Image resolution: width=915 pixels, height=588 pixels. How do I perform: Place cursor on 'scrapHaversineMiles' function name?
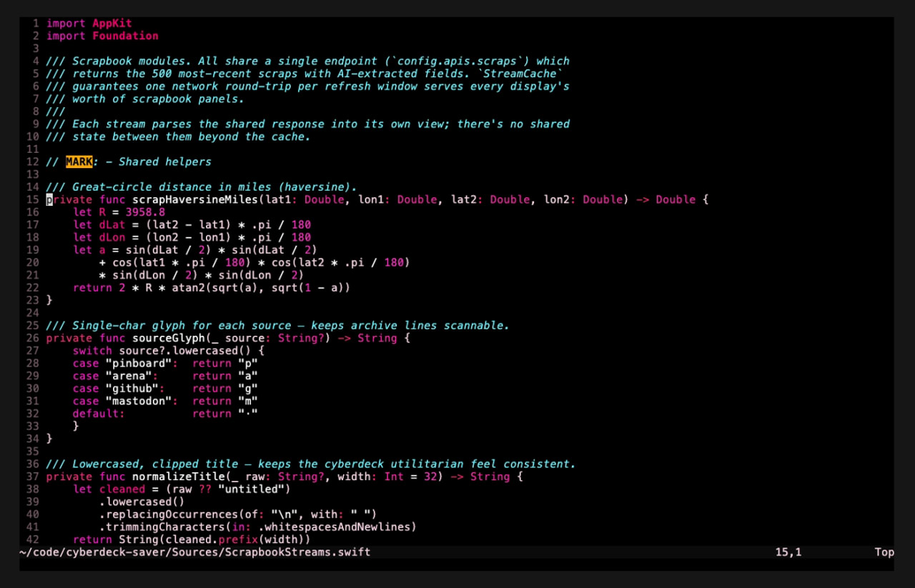point(195,199)
